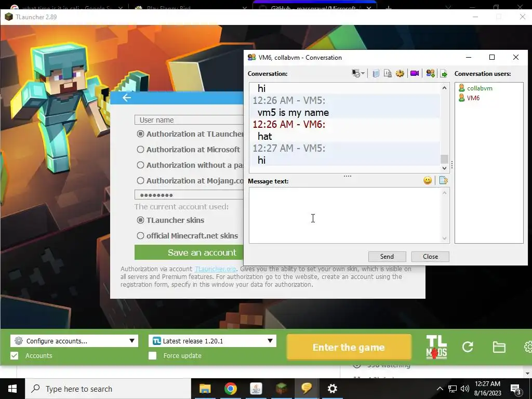Click the conversation history scrollbar thumb
Image resolution: width=532 pixels, height=399 pixels.
click(x=445, y=159)
